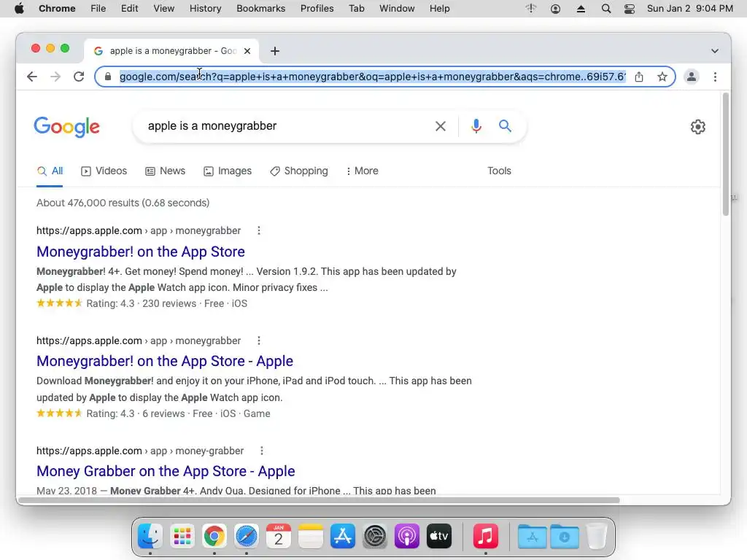747x560 pixels.
Task: Launch Podcasts from the Dock
Action: (407, 536)
